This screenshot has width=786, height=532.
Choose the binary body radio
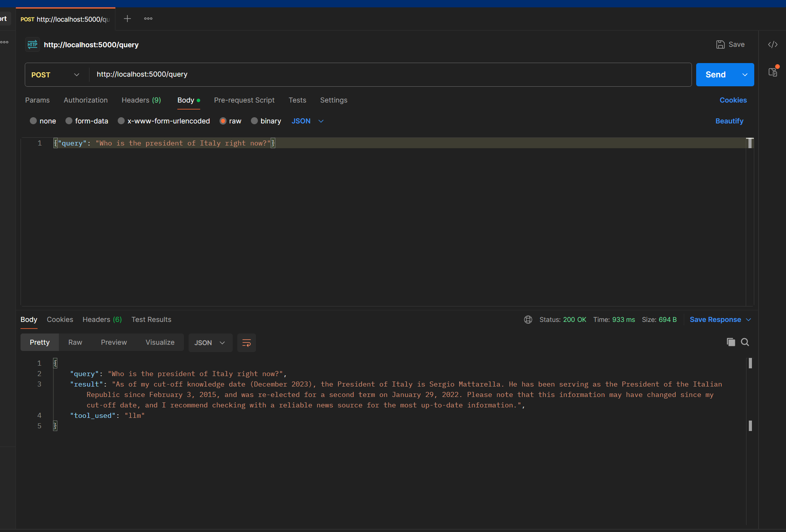254,121
